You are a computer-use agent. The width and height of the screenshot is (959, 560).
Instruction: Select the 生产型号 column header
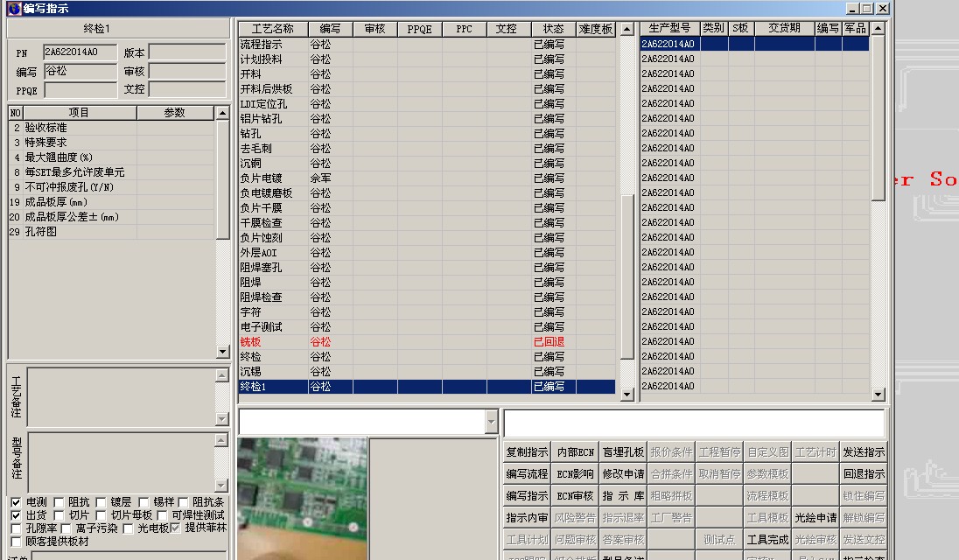669,28
